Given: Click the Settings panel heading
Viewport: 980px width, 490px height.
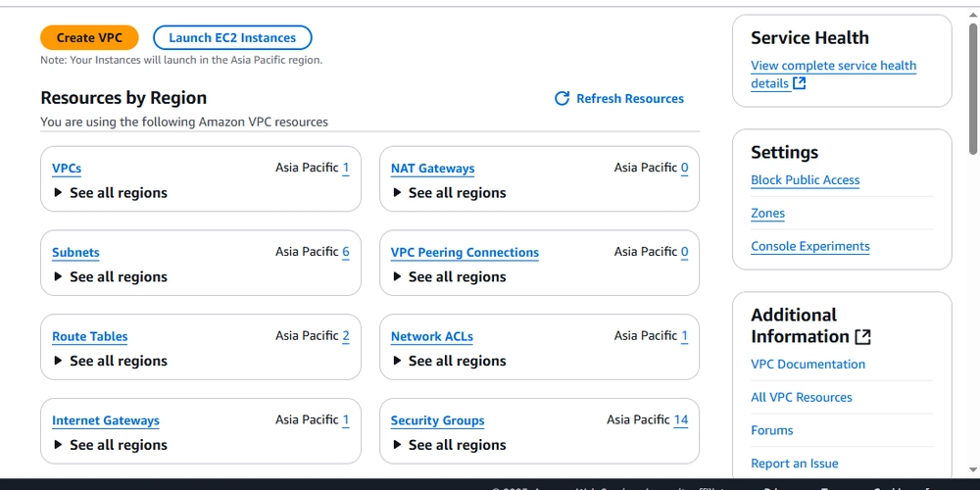Looking at the screenshot, I should click(x=784, y=152).
